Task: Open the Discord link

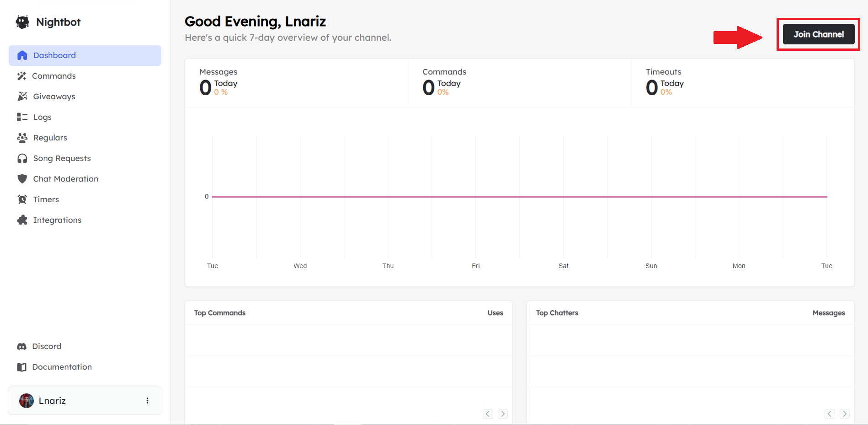Action: pyautogui.click(x=85, y=346)
